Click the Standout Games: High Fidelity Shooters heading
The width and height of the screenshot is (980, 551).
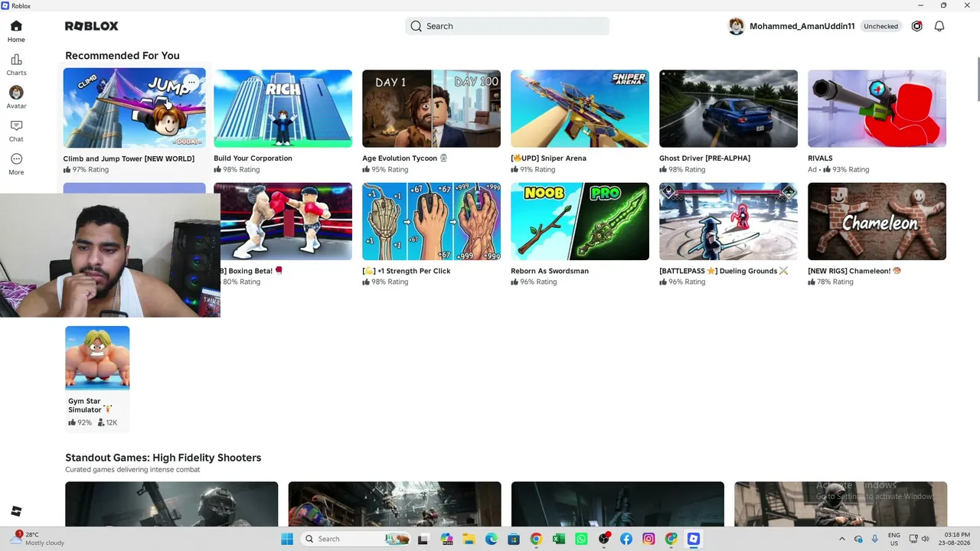point(163,458)
